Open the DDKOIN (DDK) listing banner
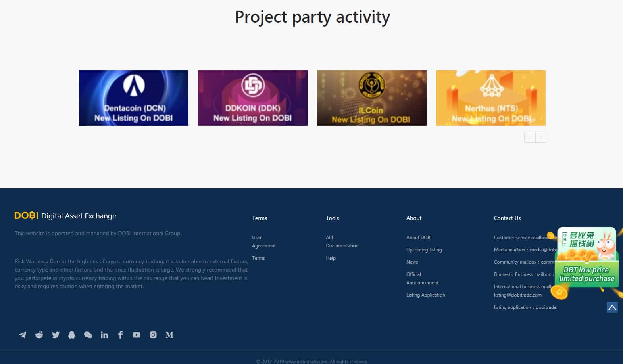This screenshot has width=623, height=364. coord(253,98)
